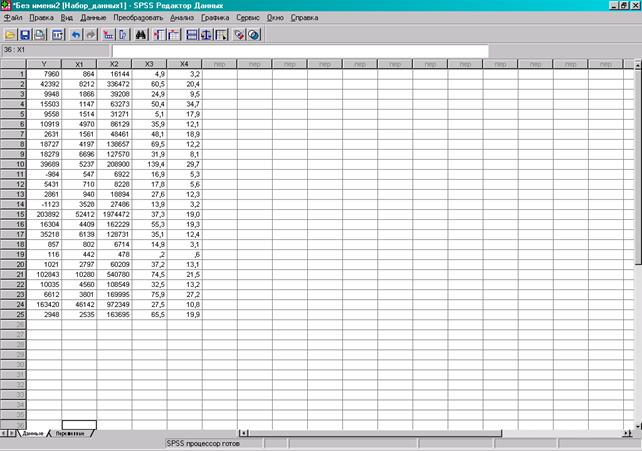Select row header number 15
Viewport: 642px width, 451px height.
click(x=14, y=214)
